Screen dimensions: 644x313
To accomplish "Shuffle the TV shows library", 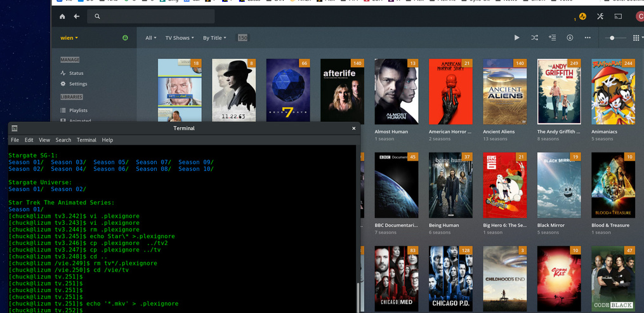I will click(534, 38).
